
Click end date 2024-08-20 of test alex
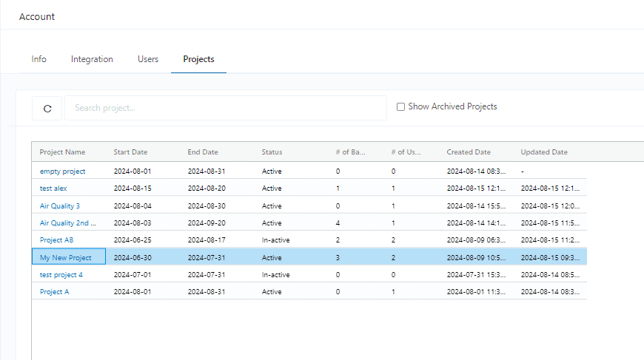[x=207, y=189]
